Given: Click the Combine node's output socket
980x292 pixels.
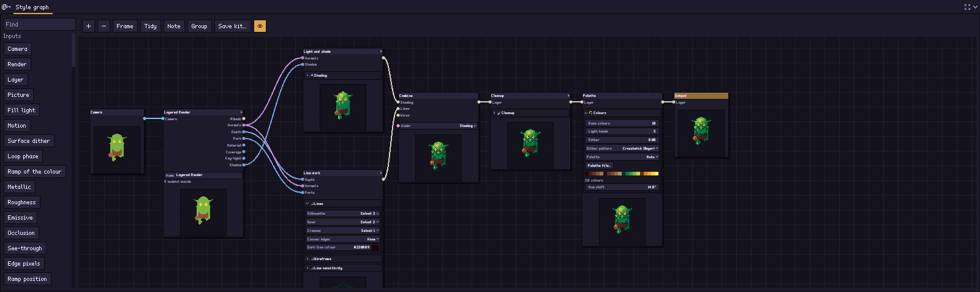Looking at the screenshot, I should [x=479, y=102].
